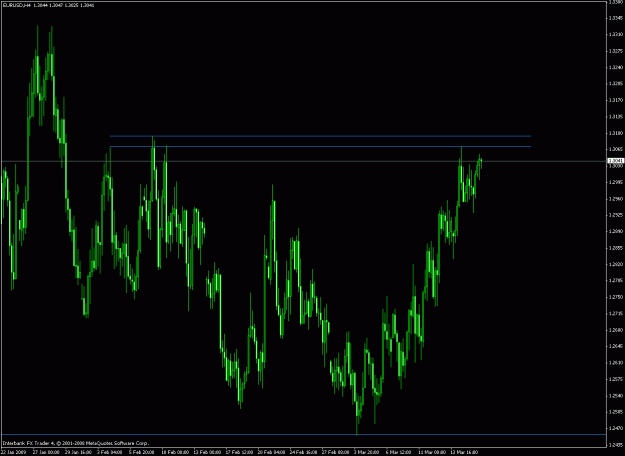This screenshot has height=456, width=625.
Task: Click the 11 Mar 08:00 time label
Action: click(431, 452)
